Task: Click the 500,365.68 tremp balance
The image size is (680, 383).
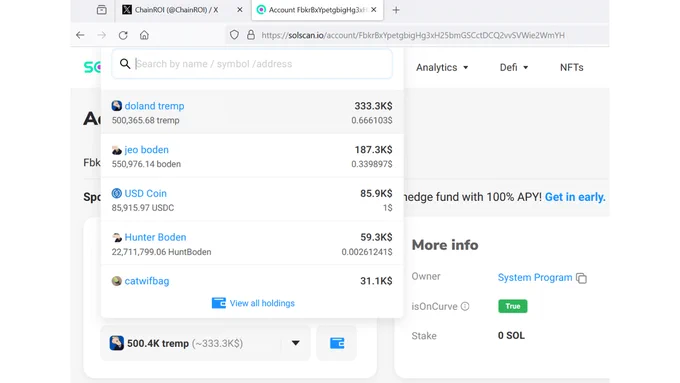Action: (x=145, y=121)
